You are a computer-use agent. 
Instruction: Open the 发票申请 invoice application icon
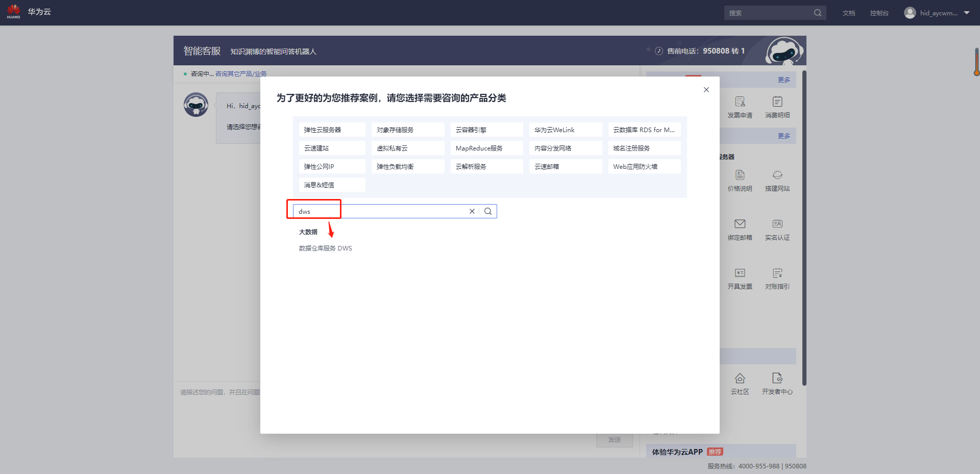[x=740, y=106]
